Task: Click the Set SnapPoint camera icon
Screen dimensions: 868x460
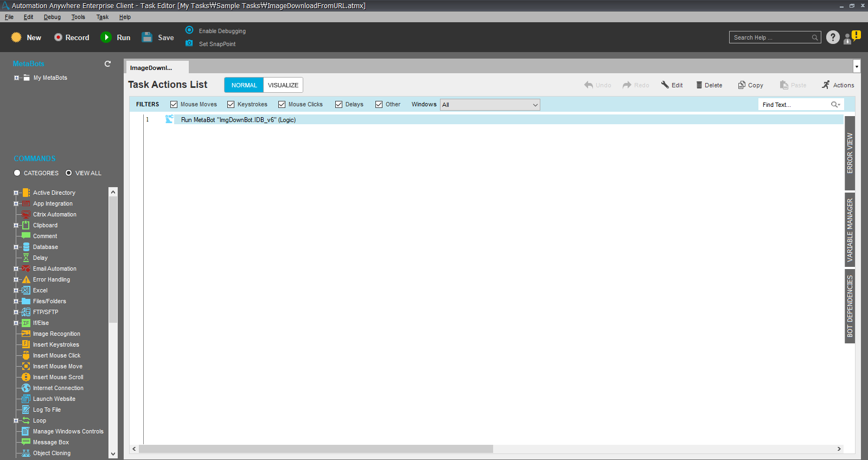Action: (189, 43)
